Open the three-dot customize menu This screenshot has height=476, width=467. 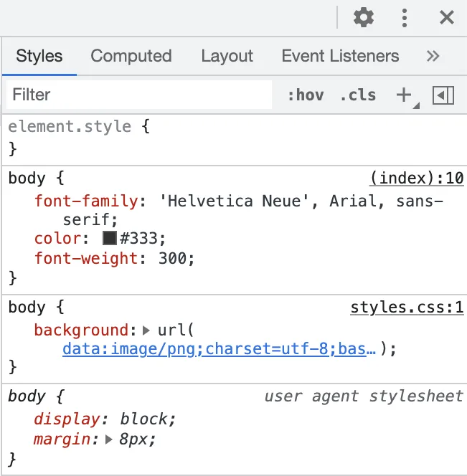click(404, 18)
